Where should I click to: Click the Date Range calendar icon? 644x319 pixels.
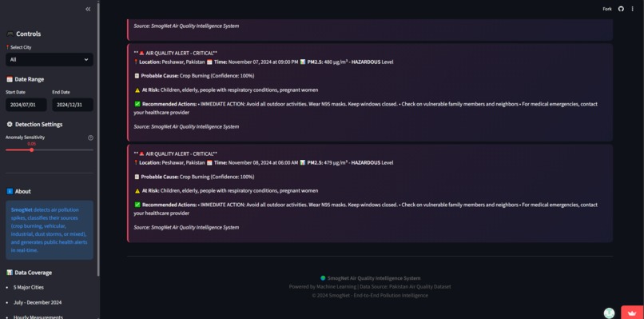[10, 79]
